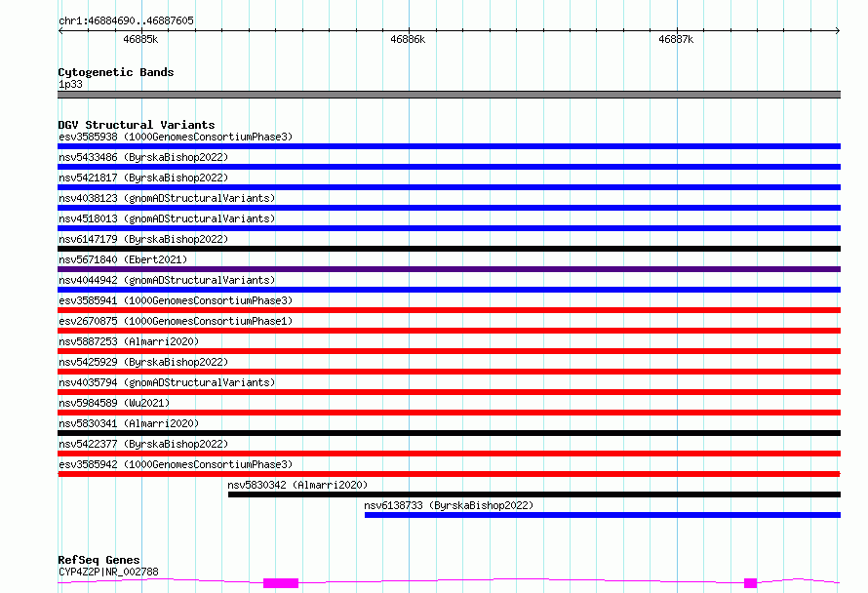Open variant nsv5671840 (Ebert2021) label

point(123,259)
